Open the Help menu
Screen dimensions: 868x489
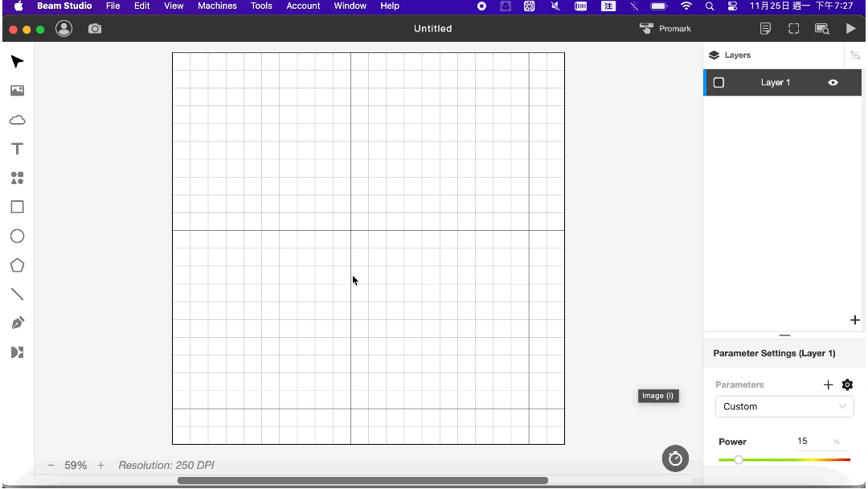[390, 6]
